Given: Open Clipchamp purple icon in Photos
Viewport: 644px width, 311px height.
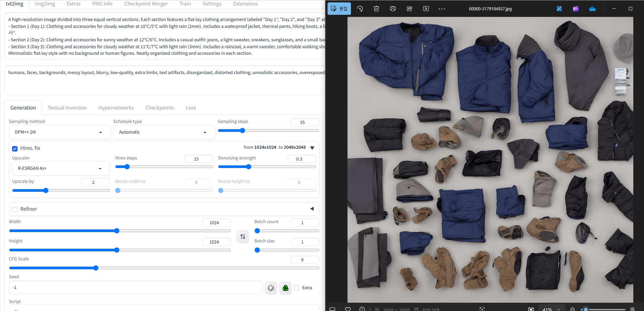Looking at the screenshot, I should [x=576, y=9].
